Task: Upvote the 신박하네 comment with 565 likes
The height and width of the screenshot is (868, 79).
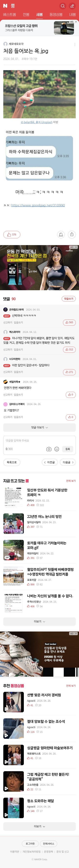Action: pos(69,322)
